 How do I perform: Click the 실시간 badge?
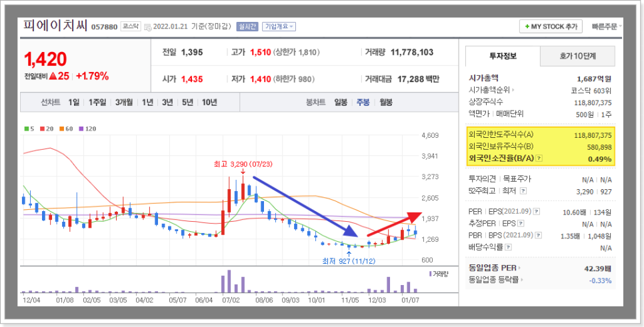click(247, 27)
